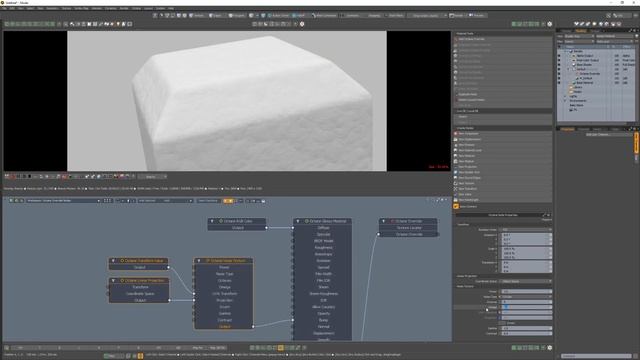Click Output of Octane Transform Value node
Screen dimensions: 640x360
pos(139,267)
